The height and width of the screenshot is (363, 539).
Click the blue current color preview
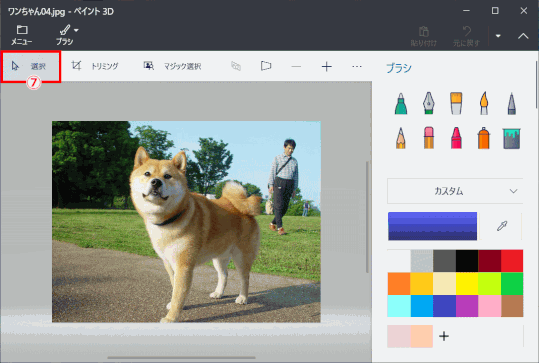tap(432, 226)
